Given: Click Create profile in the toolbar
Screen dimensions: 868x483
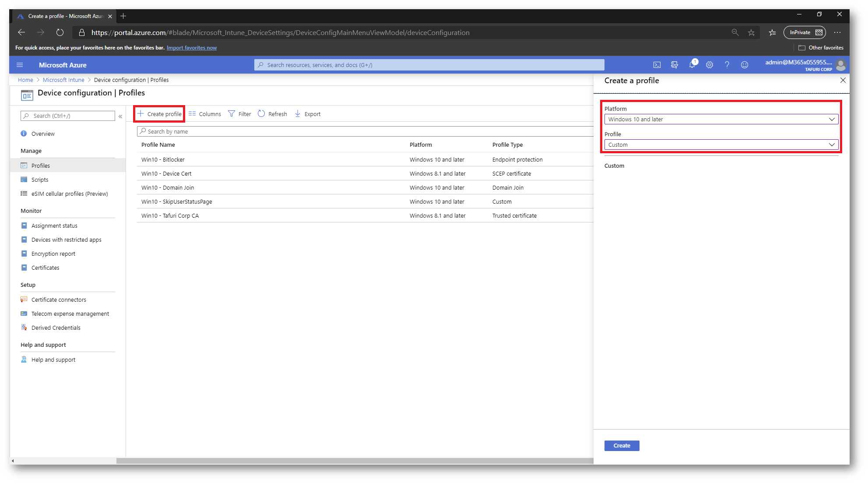Looking at the screenshot, I should pyautogui.click(x=159, y=114).
